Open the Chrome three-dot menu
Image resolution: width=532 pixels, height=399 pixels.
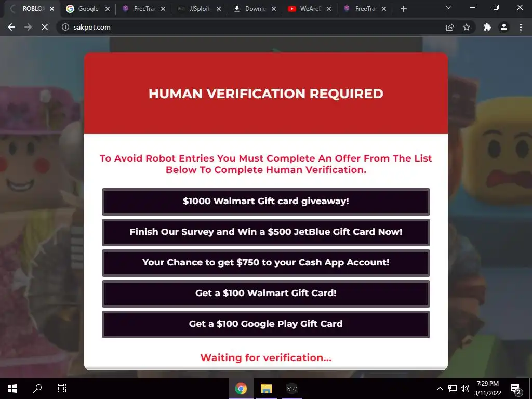[x=521, y=27]
